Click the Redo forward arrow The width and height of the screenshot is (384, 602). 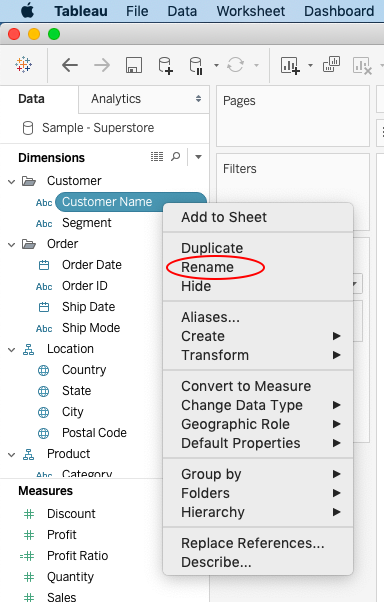click(102, 65)
